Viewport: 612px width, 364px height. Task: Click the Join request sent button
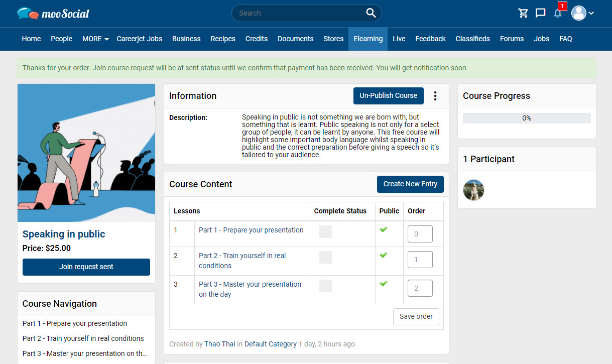tap(86, 267)
